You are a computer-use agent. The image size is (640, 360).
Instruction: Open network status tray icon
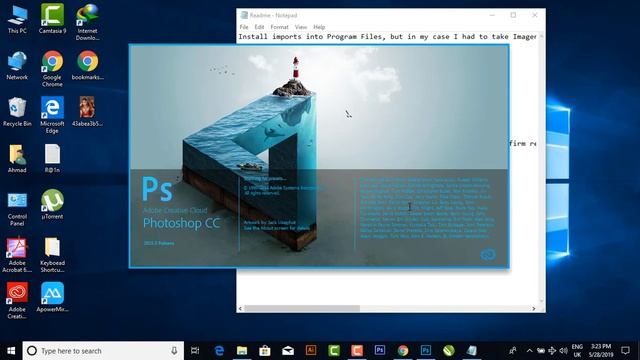point(552,351)
